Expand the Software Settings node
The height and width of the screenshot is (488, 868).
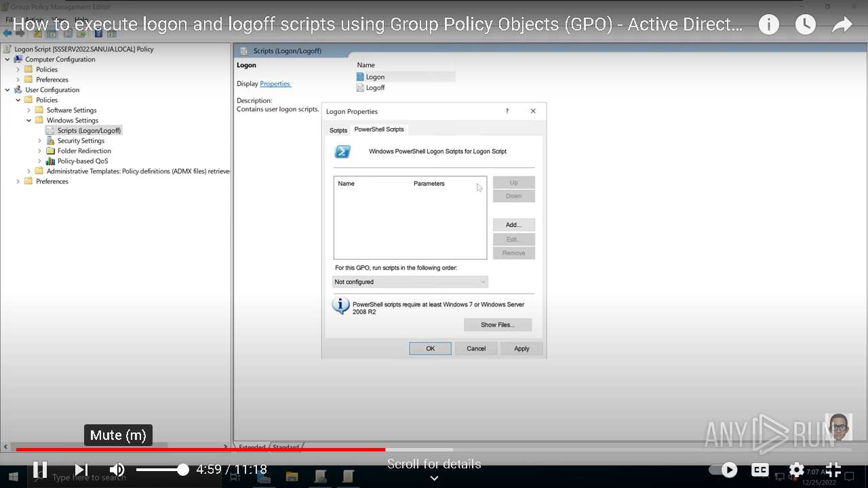29,110
